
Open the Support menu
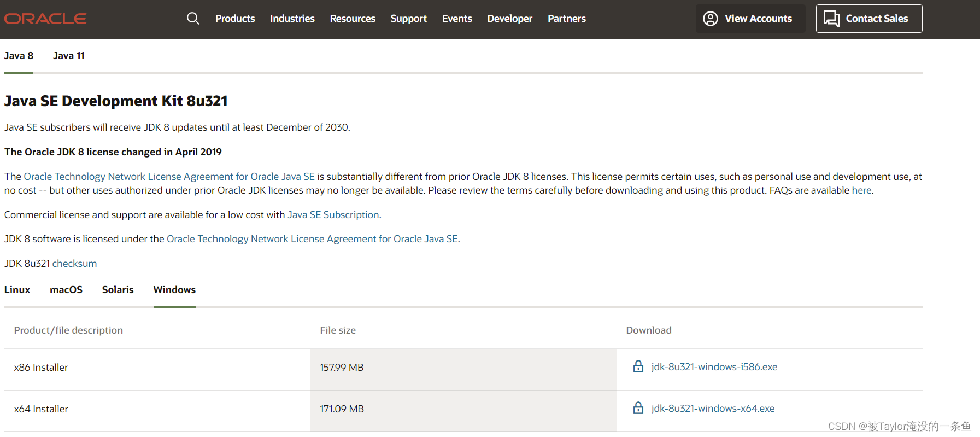[x=409, y=19]
